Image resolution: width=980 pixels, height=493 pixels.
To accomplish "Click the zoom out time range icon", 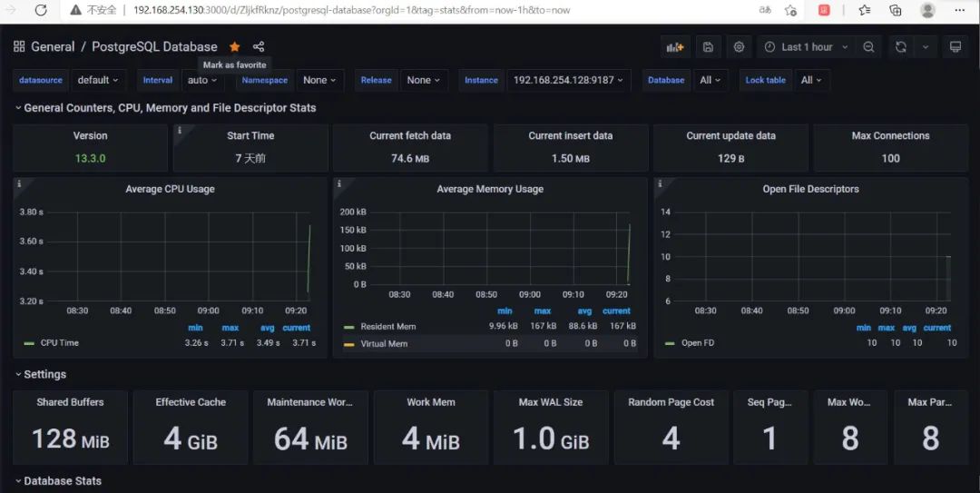I will [x=868, y=47].
